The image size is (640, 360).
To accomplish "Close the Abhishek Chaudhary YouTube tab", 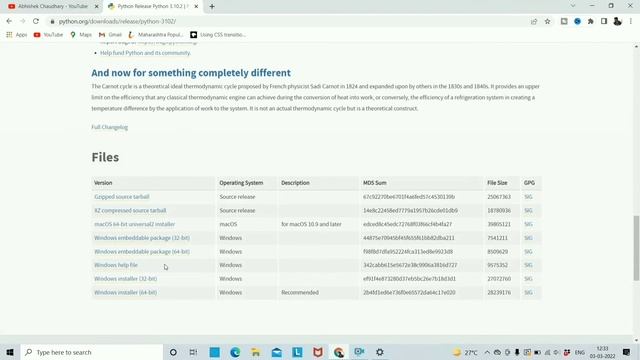I will click(x=97, y=7).
